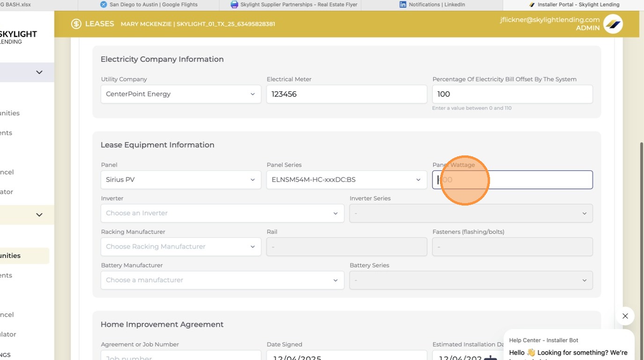Select the Battery Manufacturer dropdown
This screenshot has width=644, height=360.
(222, 280)
